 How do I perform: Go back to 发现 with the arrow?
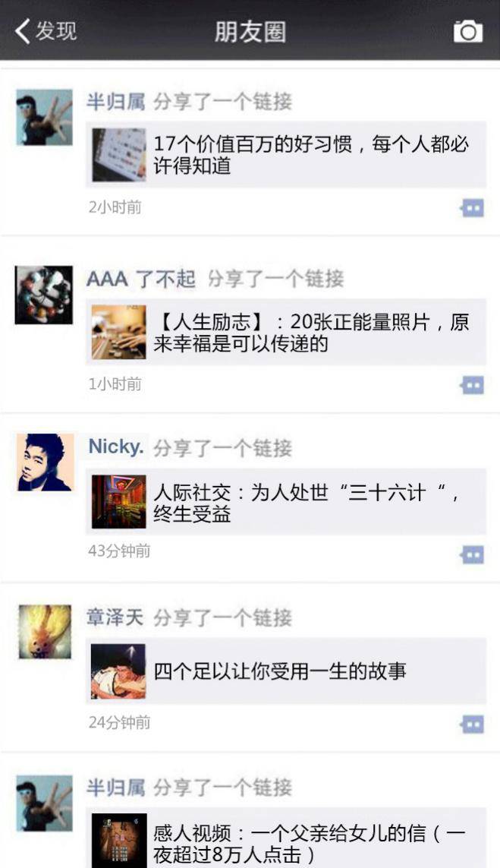coord(46,31)
